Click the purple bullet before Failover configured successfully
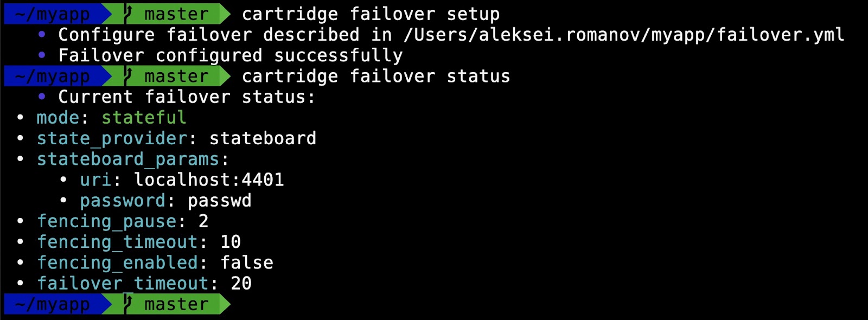This screenshot has width=868, height=320. click(42, 55)
